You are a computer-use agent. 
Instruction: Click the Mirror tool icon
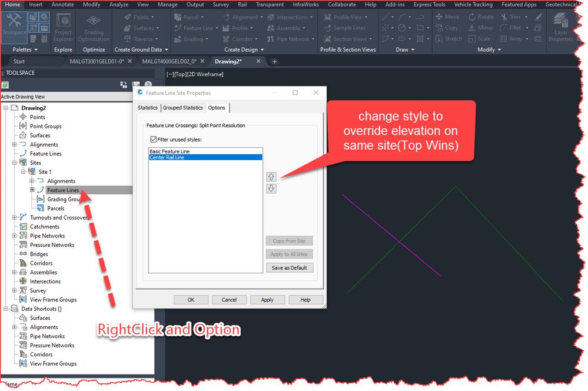point(481,28)
